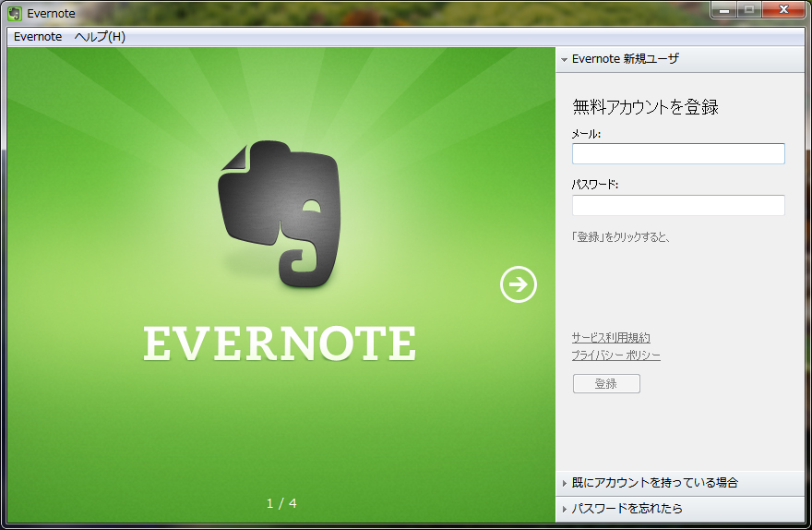The height and width of the screenshot is (530, 812).
Task: Expand パスワードを忘れたら section
Action: tap(680, 509)
